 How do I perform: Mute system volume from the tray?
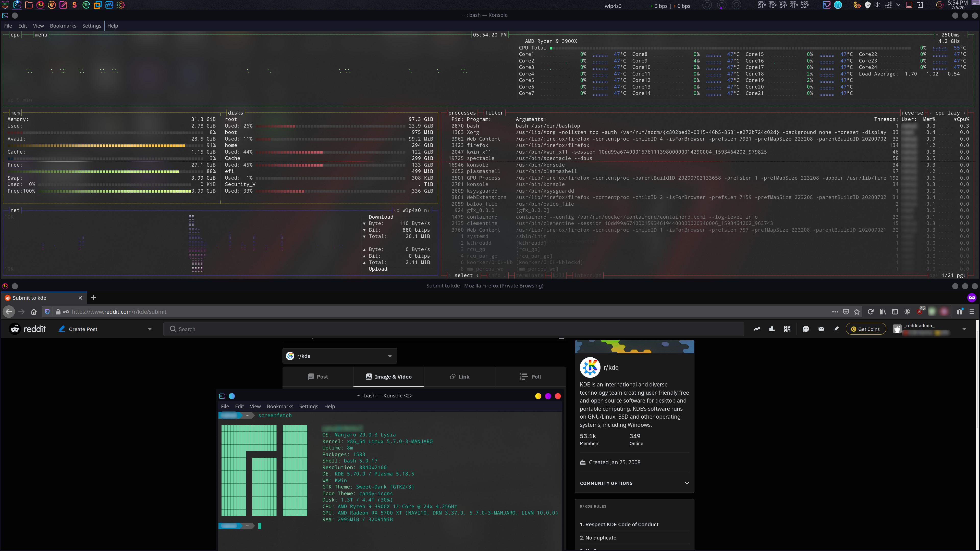click(x=877, y=5)
